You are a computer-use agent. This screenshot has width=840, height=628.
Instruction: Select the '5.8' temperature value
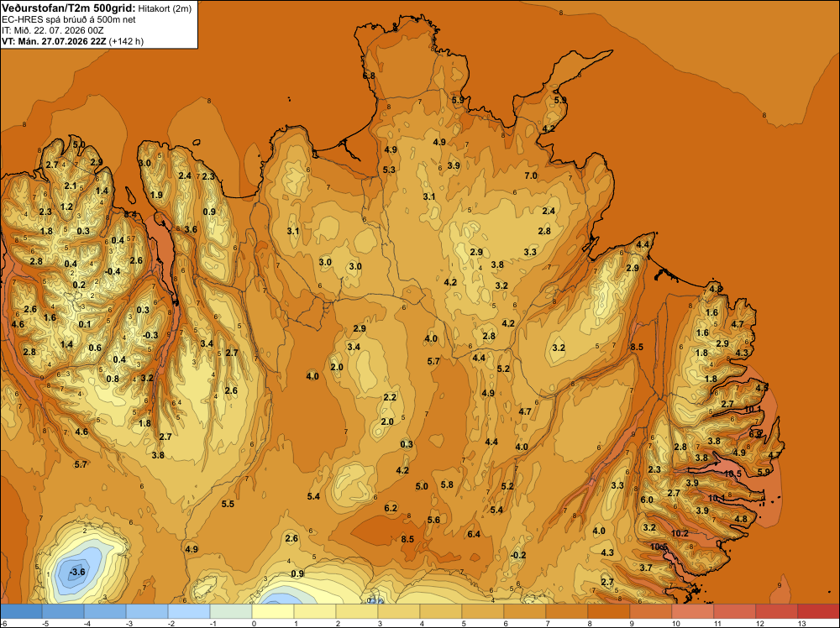[x=447, y=484]
